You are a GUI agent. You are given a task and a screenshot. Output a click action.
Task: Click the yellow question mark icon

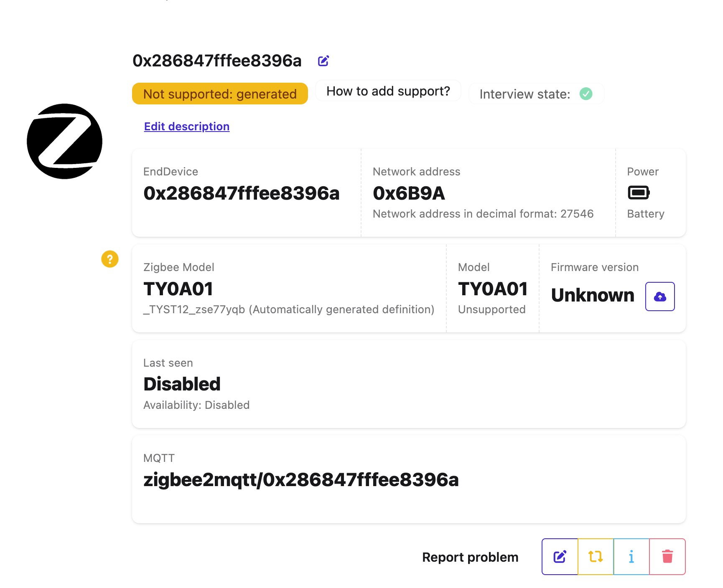pyautogui.click(x=110, y=259)
